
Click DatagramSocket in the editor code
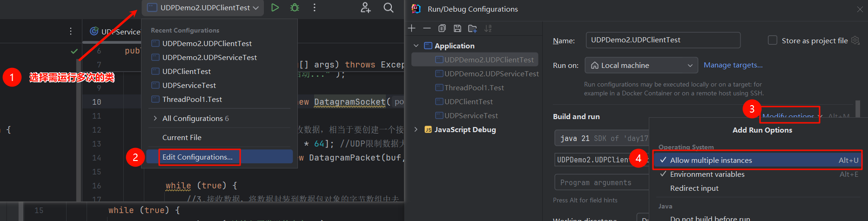[350, 102]
